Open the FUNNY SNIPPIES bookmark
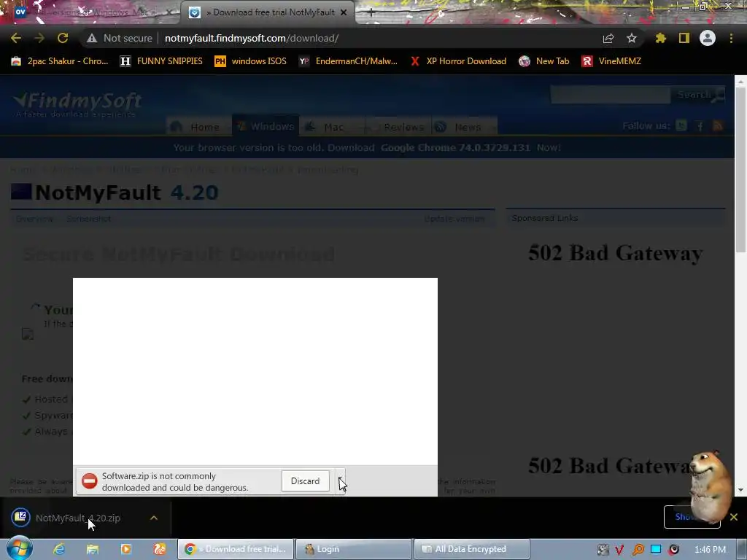This screenshot has width=747, height=560. [x=161, y=61]
